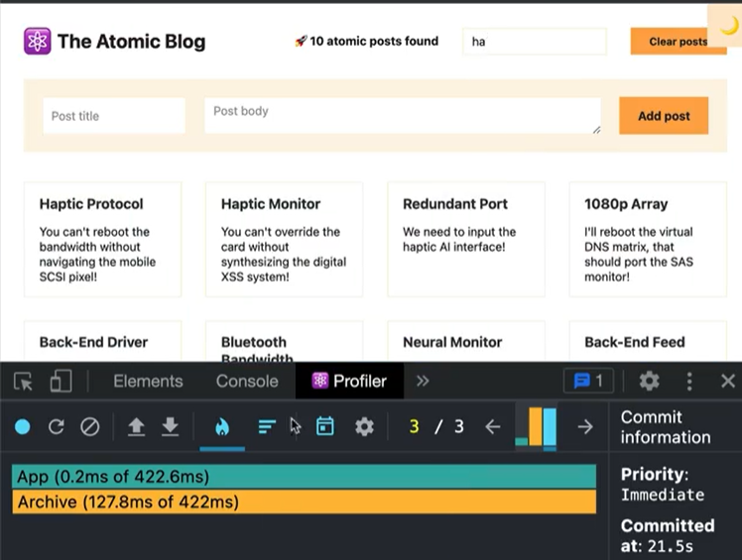Click the load profile upload icon
Image resolution: width=742 pixels, height=560 pixels.
[136, 427]
